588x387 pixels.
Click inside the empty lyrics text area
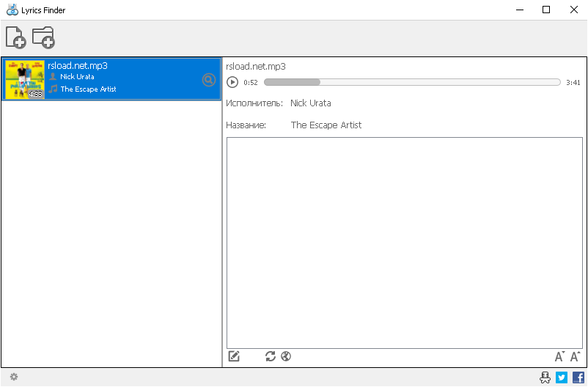pyautogui.click(x=404, y=243)
